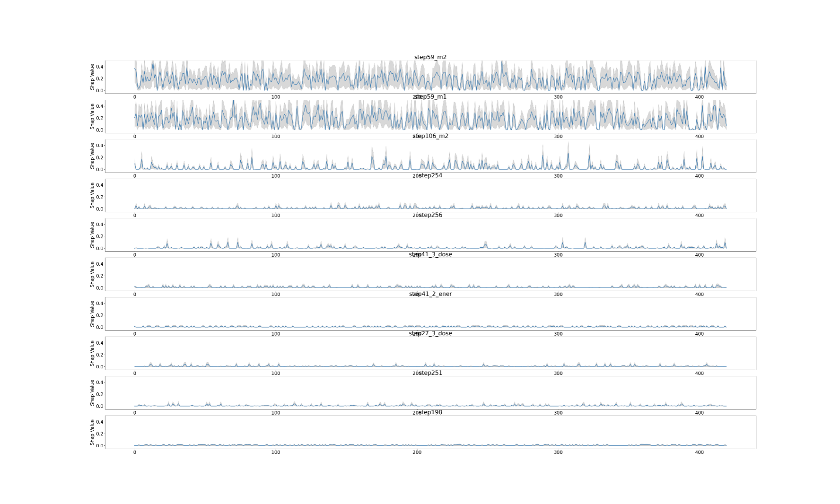Click the step41_3_dose subplot title
The width and height of the screenshot is (840, 504).
coord(430,254)
